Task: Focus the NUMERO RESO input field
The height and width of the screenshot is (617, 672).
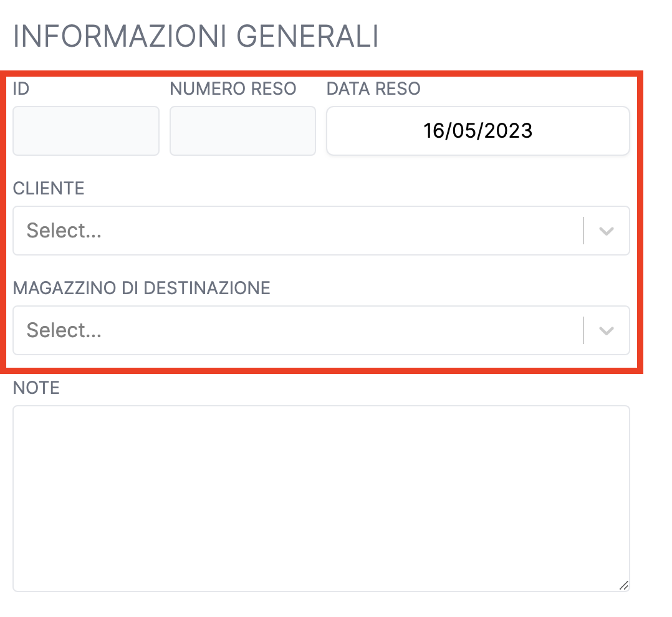Action: tap(242, 131)
